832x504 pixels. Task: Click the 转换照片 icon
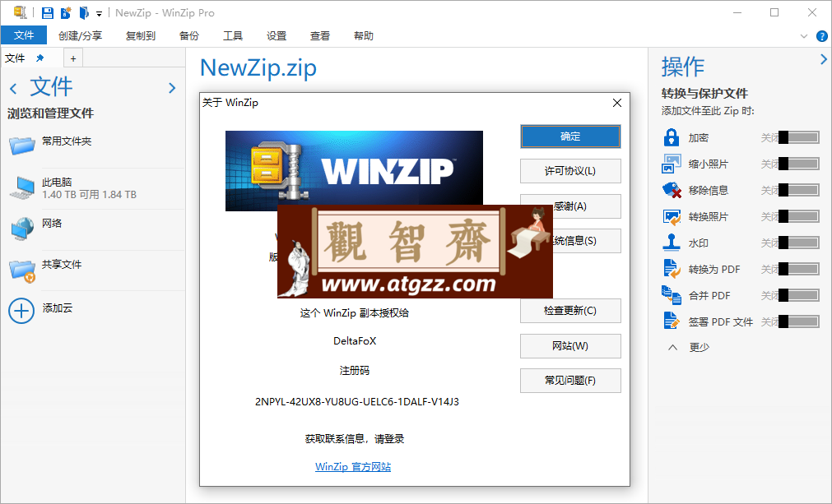672,217
